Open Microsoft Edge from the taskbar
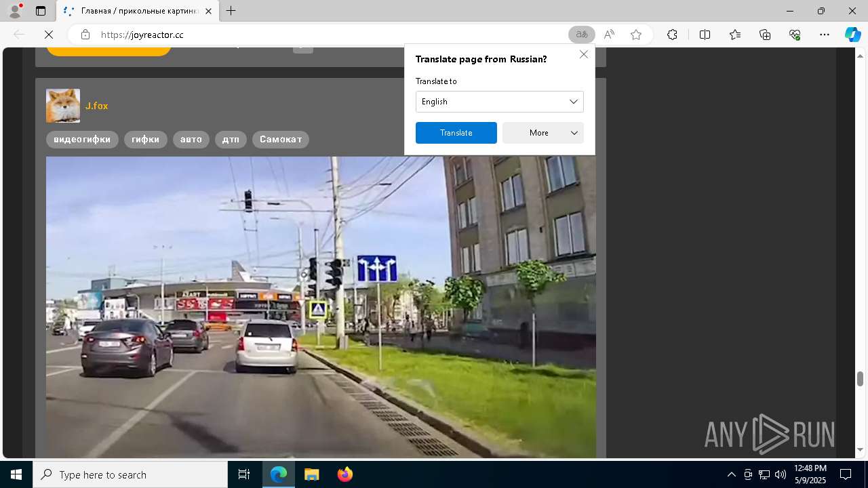Image resolution: width=868 pixels, height=488 pixels. click(x=279, y=474)
